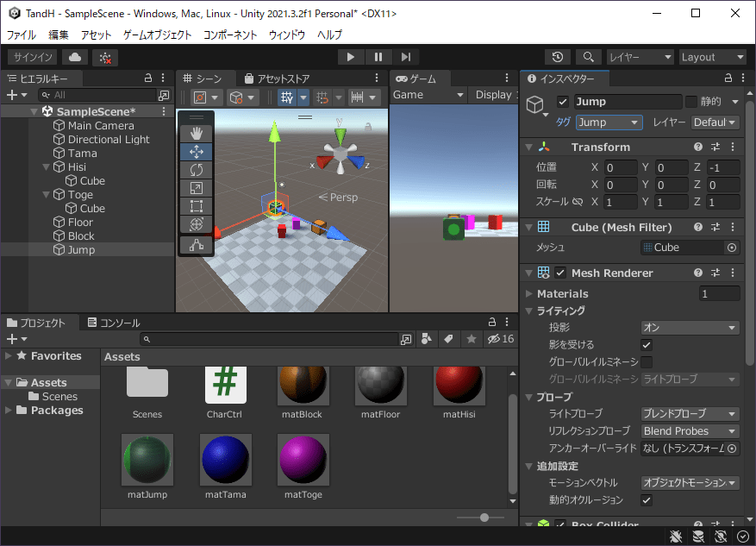Toggle the receive shadows checkbox
Screen dimensions: 756x546
647,345
